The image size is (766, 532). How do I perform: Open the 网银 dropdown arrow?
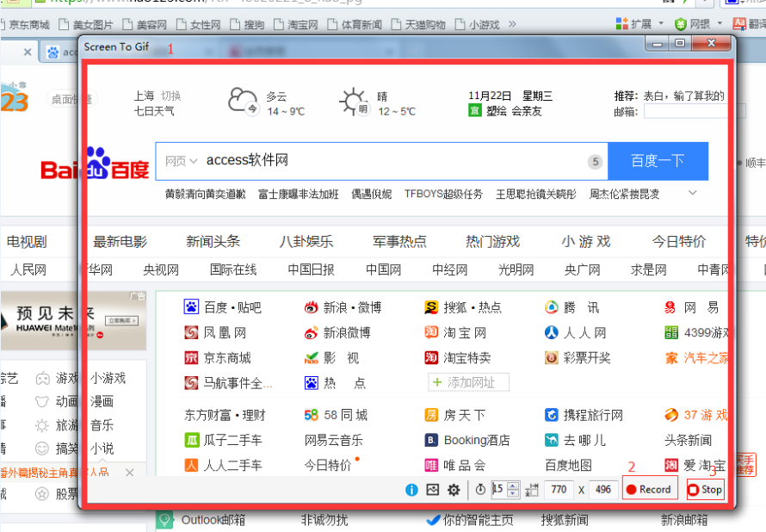pos(720,23)
